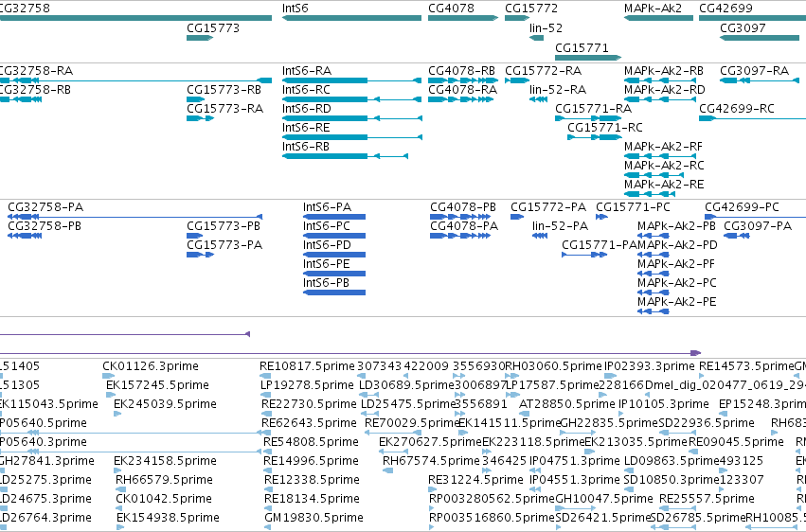Click transcript CG15772-RA
The width and height of the screenshot is (806, 532).
517,80
